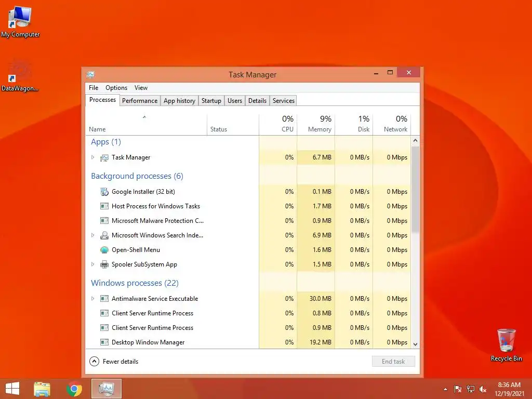Click the Microsoft Windows Search Indexer icon
Viewport: 532px width, 399px height.
click(104, 235)
